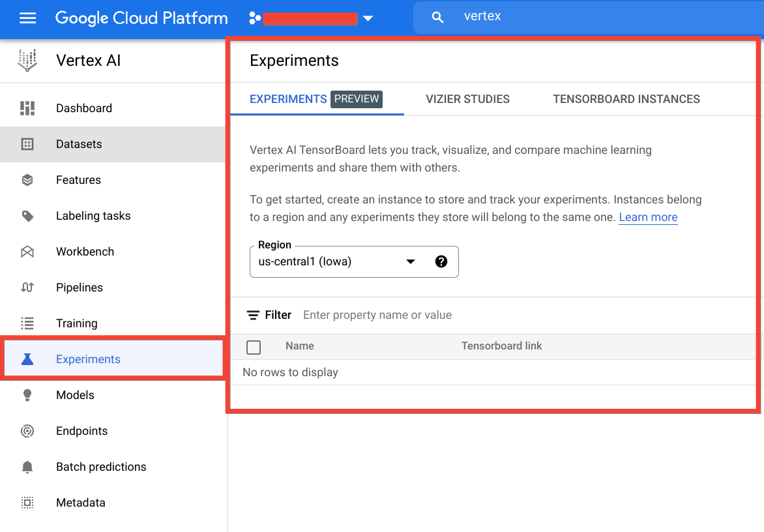Click the Endpoints antenna icon
Screen dimensions: 764x532
(x=27, y=431)
